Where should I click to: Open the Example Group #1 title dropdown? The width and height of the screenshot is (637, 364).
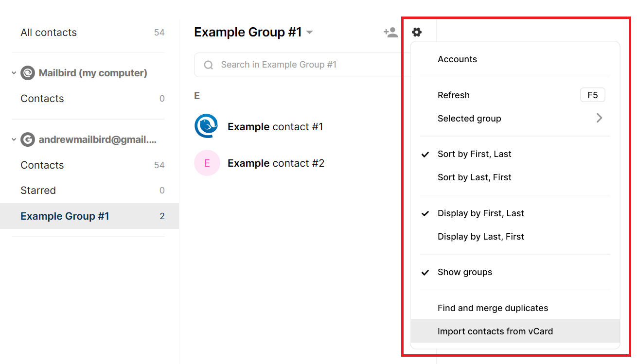click(310, 32)
